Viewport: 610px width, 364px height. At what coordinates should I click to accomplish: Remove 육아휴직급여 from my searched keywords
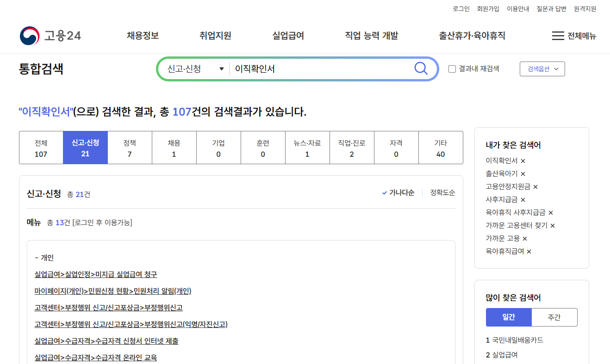pyautogui.click(x=529, y=252)
